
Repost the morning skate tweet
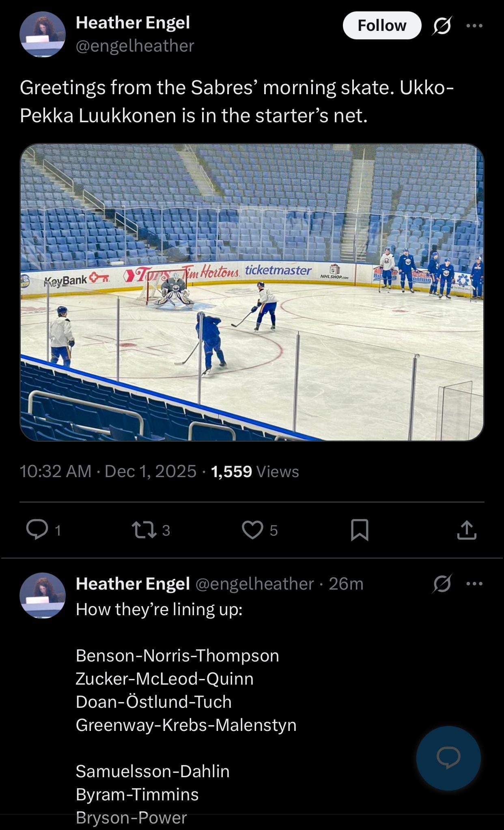(x=144, y=530)
